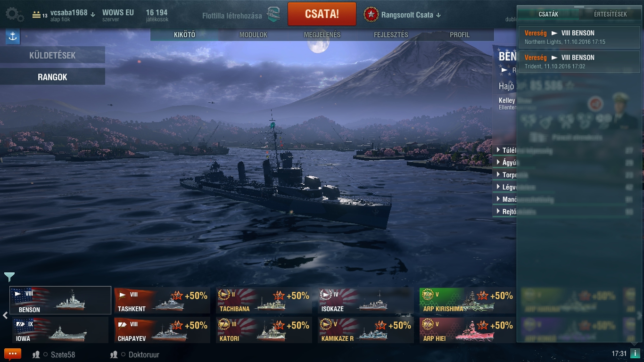Select the TASHKENT ship in carousel
Image resolution: width=644 pixels, height=362 pixels.
click(162, 301)
